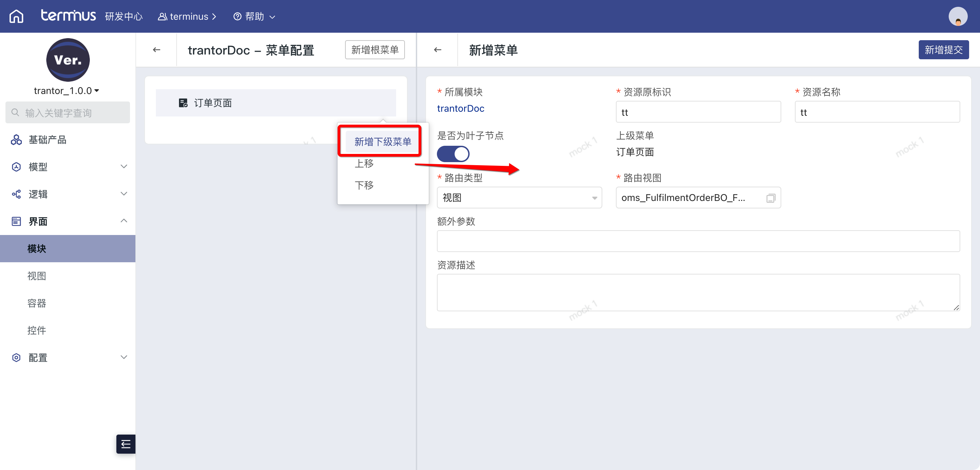The width and height of the screenshot is (980, 470).
Task: Focus the 输入关键字查询 search field
Action: point(68,112)
